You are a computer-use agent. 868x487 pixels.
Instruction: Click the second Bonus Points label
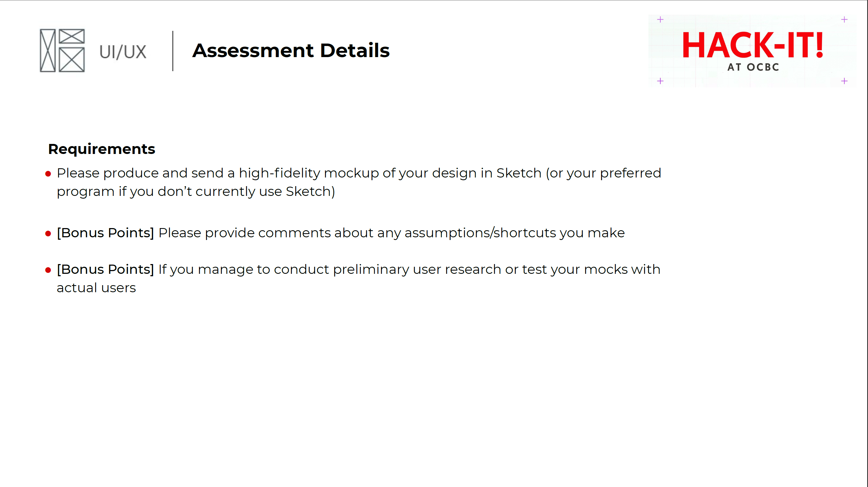coord(105,269)
